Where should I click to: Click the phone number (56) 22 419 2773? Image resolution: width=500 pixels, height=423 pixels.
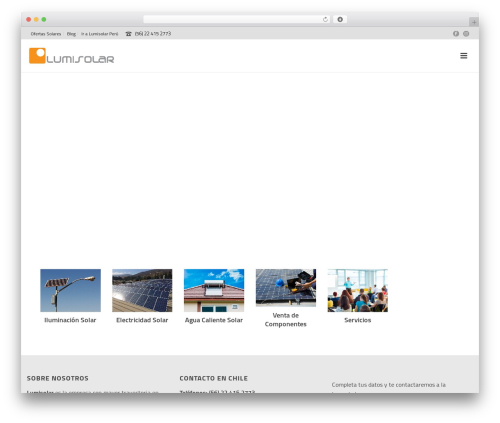coord(153,34)
